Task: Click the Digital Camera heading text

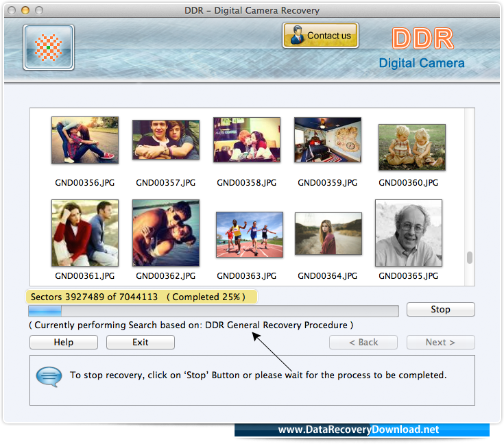Action: pos(422,63)
